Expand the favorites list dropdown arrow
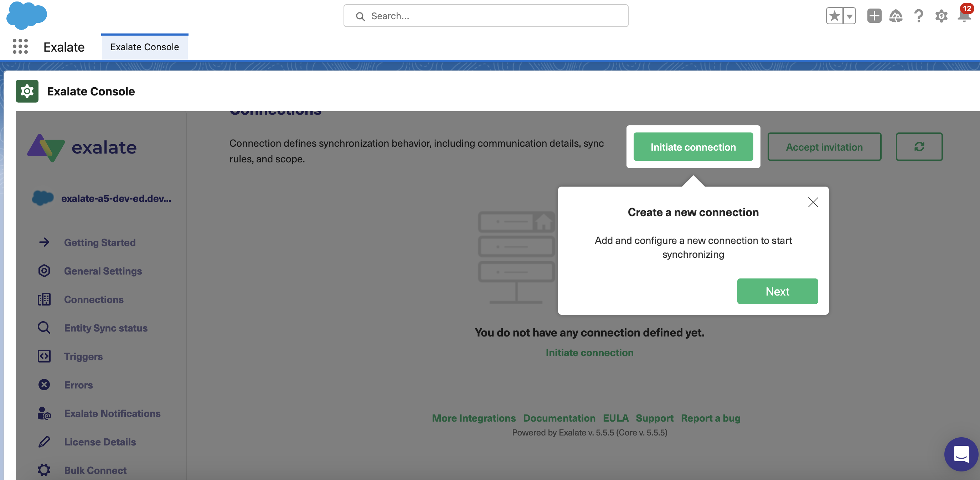 [850, 16]
